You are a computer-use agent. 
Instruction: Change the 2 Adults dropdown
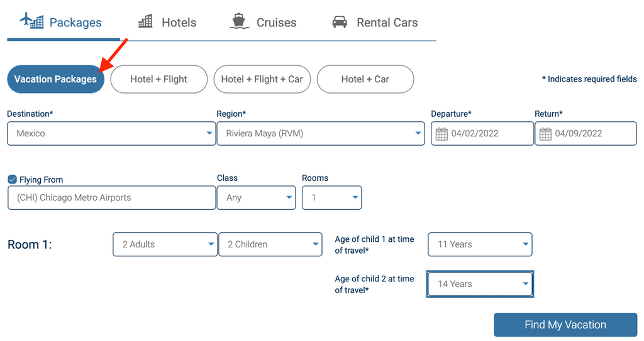click(165, 245)
